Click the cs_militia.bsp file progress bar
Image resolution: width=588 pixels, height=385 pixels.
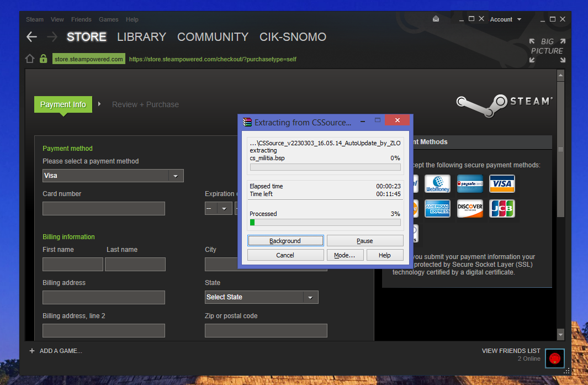325,167
